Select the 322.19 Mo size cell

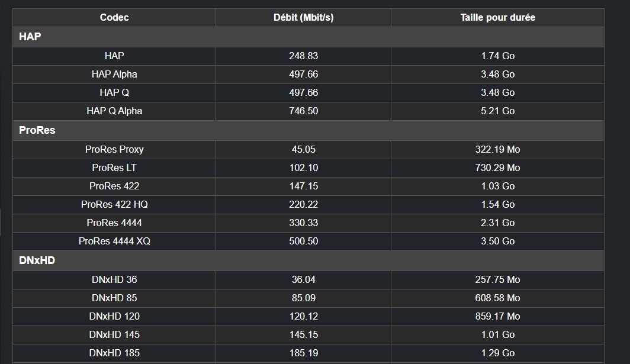(x=497, y=149)
